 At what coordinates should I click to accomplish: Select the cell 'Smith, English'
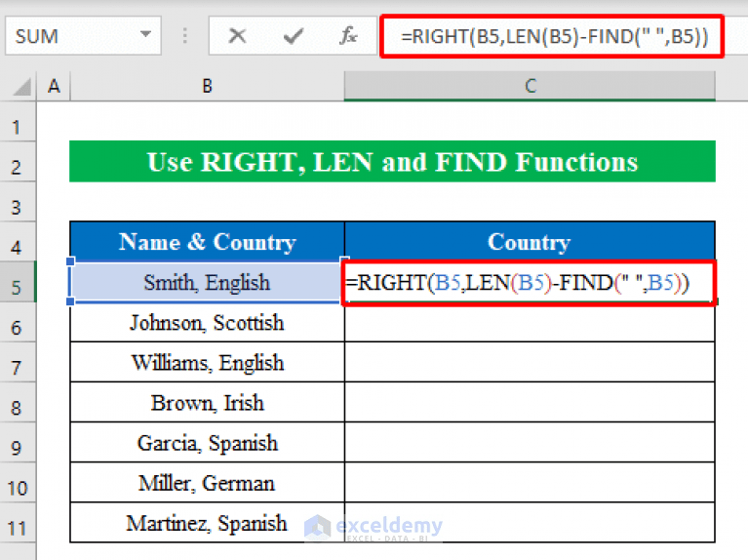tap(207, 282)
